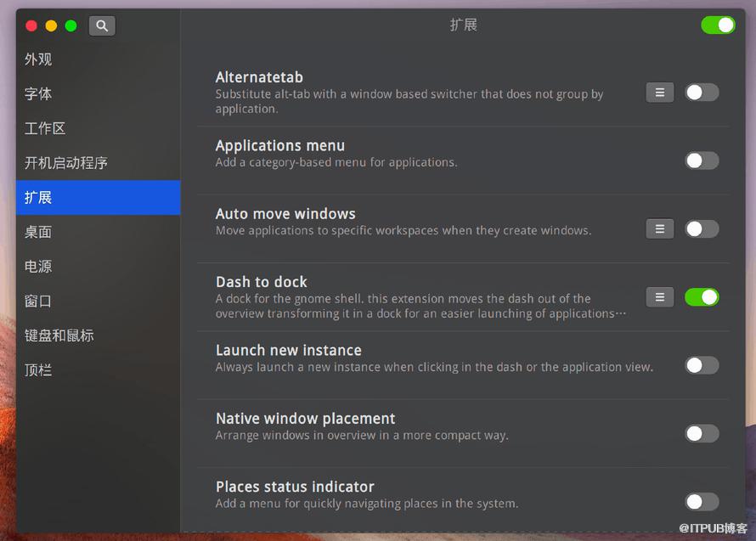Viewport: 756px width, 541px height.
Task: Go to 窗口 settings
Action: pos(99,301)
